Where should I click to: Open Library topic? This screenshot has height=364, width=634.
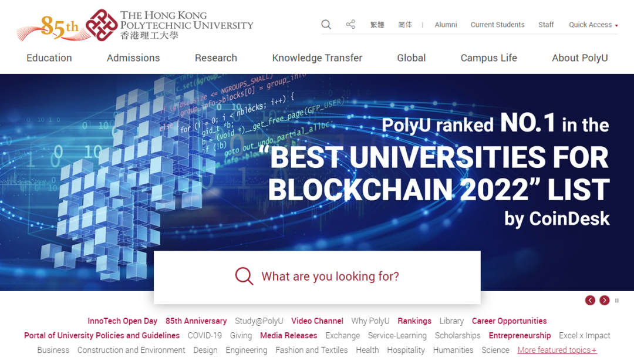click(451, 321)
